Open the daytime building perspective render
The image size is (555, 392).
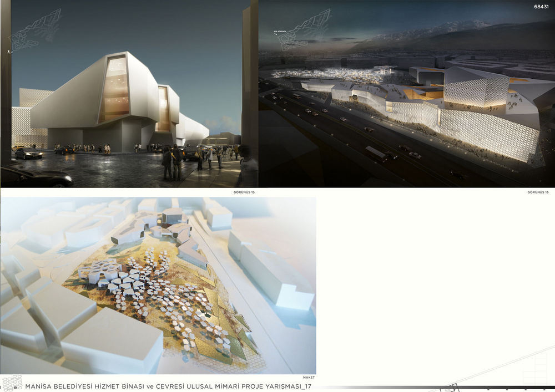click(129, 94)
